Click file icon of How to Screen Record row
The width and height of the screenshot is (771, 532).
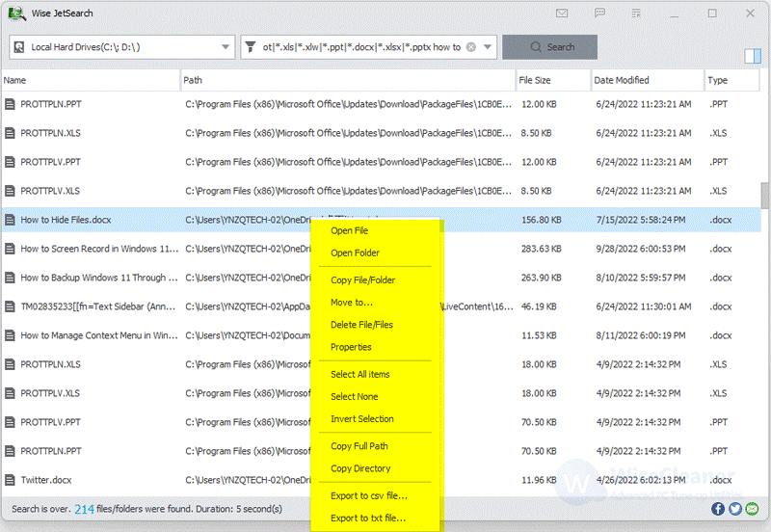pyautogui.click(x=10, y=249)
